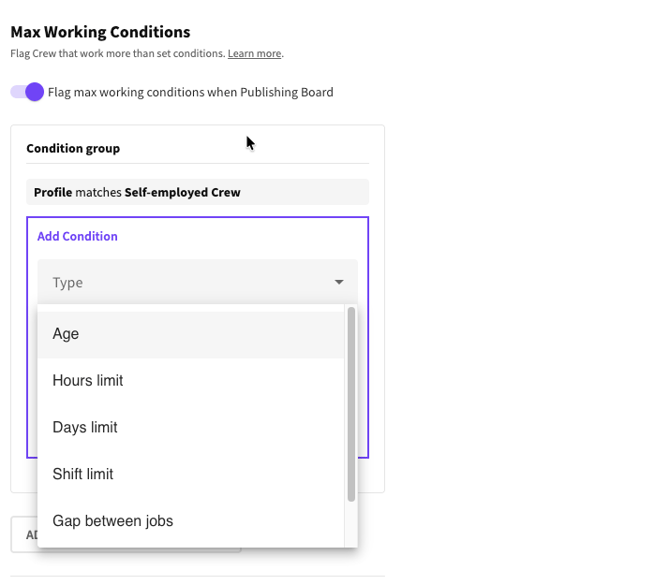Choose the Hours limit option

point(88,381)
